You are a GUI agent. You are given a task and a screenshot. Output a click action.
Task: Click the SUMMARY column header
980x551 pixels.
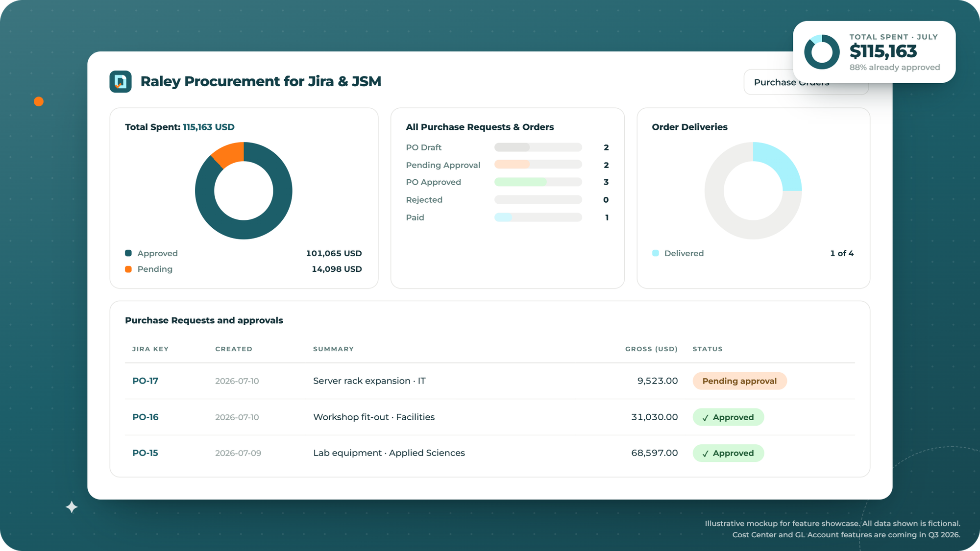pyautogui.click(x=333, y=349)
